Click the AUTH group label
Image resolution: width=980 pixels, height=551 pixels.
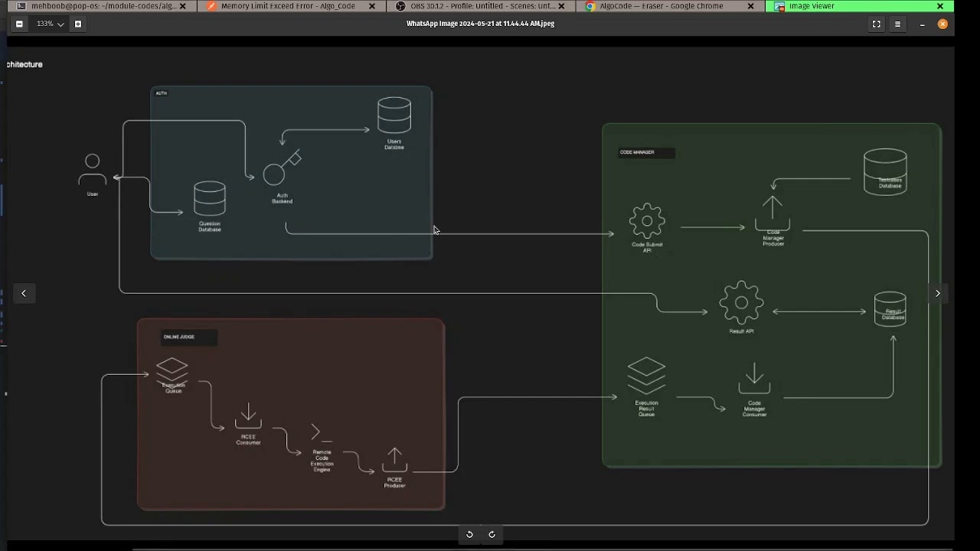coord(161,93)
